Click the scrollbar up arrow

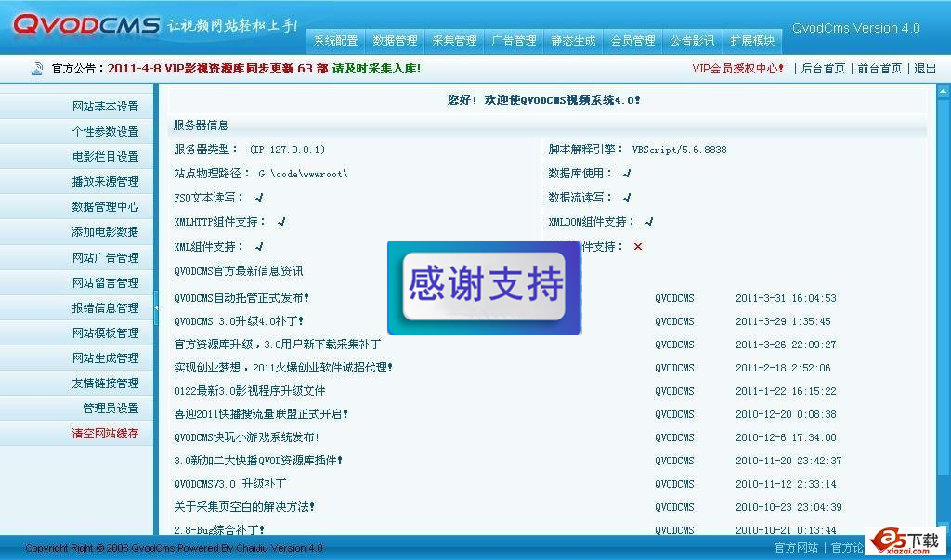click(x=944, y=92)
